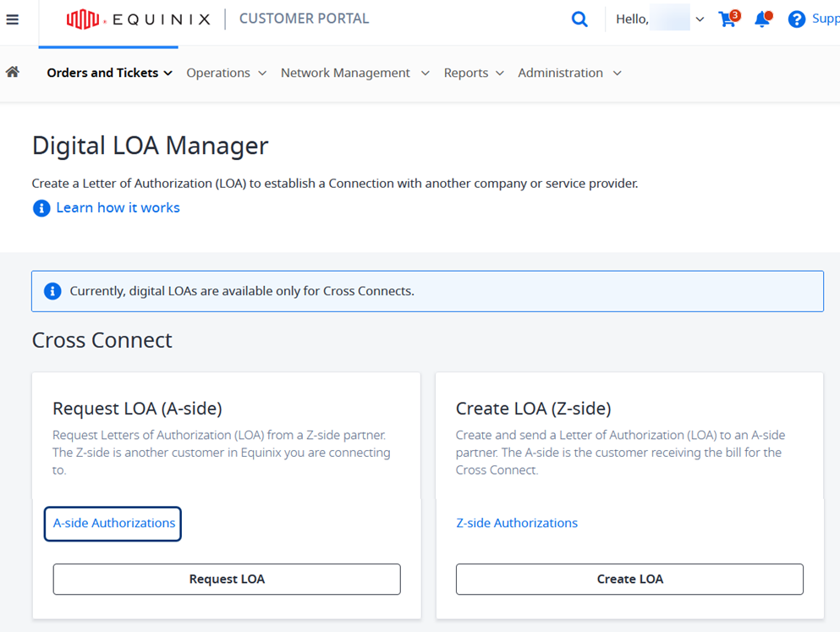Screen dimensions: 840x632
Task: Click the Equinix logo
Action: tap(138, 19)
